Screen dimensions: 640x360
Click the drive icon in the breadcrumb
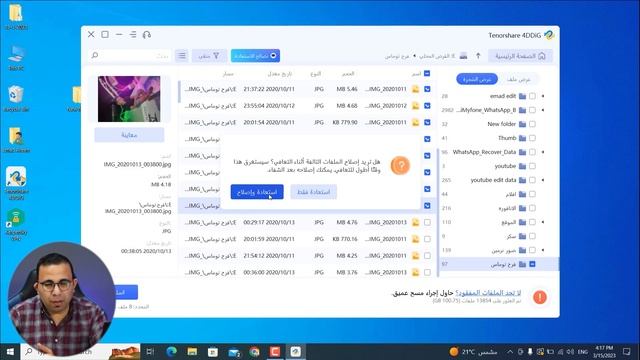(x=463, y=56)
